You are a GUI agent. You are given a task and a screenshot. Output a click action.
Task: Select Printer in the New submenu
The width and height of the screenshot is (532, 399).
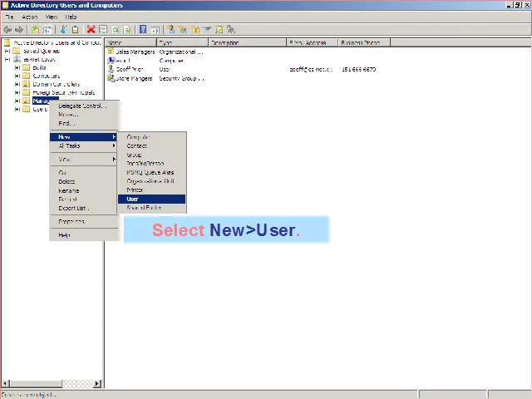151,190
